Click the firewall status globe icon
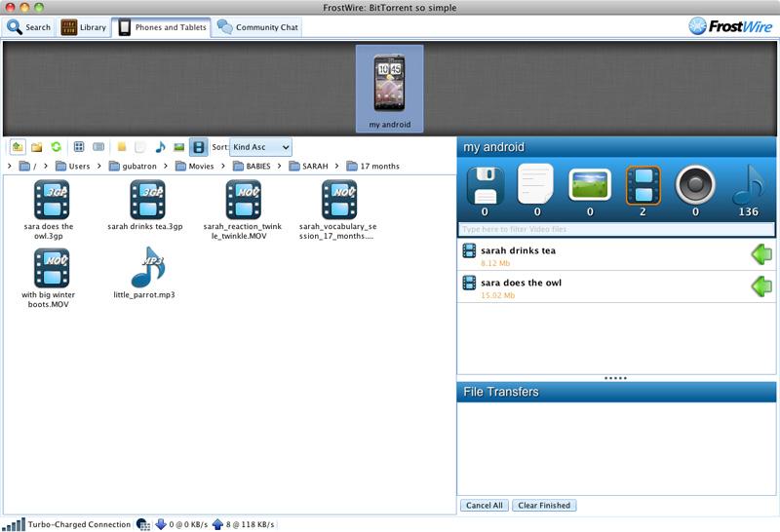780x532 pixels. point(142,524)
